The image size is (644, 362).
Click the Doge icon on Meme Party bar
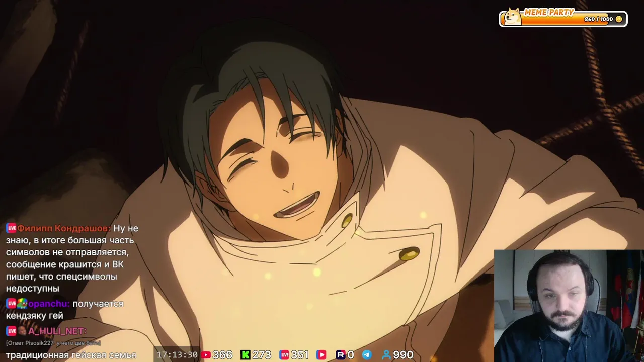click(x=513, y=17)
